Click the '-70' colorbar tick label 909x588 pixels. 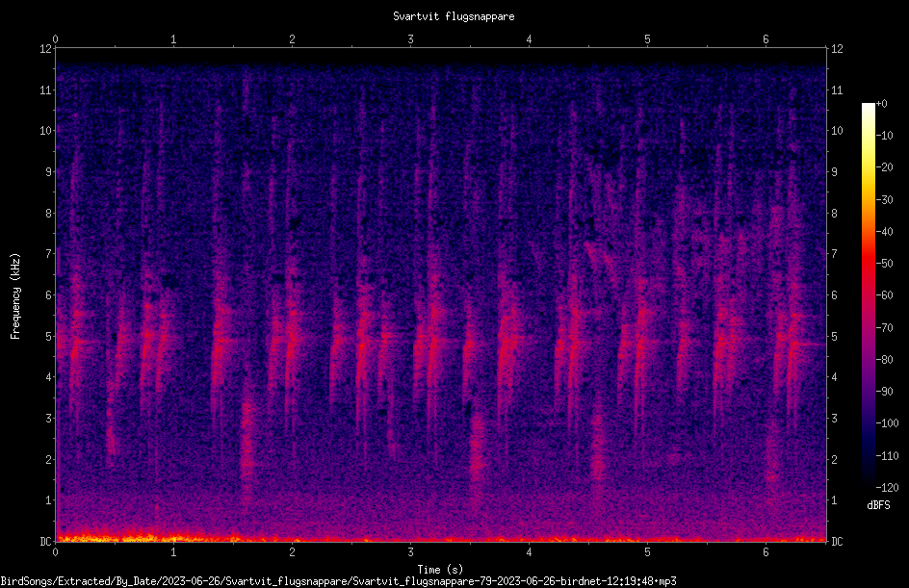[884, 328]
